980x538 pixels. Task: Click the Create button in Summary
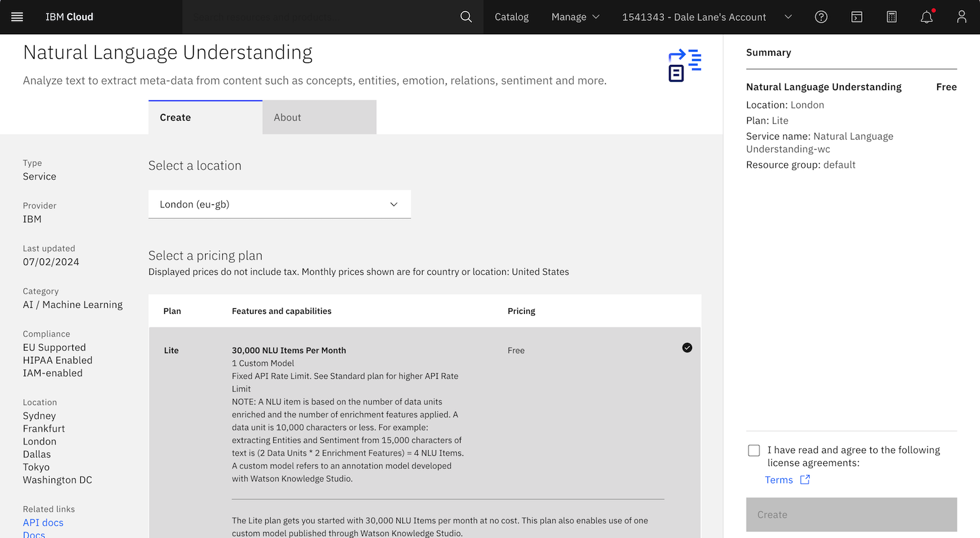[851, 515]
